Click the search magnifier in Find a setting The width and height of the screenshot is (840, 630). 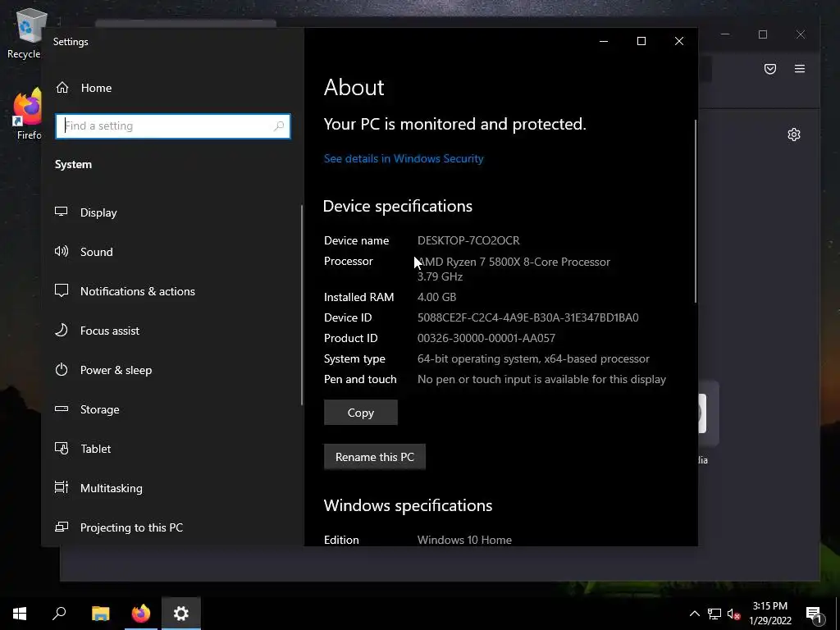click(x=279, y=126)
